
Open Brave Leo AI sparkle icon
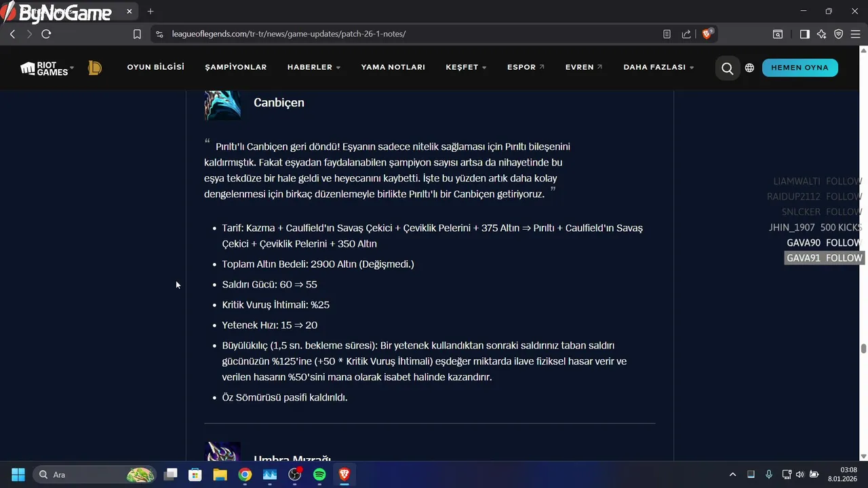pyautogui.click(x=821, y=34)
